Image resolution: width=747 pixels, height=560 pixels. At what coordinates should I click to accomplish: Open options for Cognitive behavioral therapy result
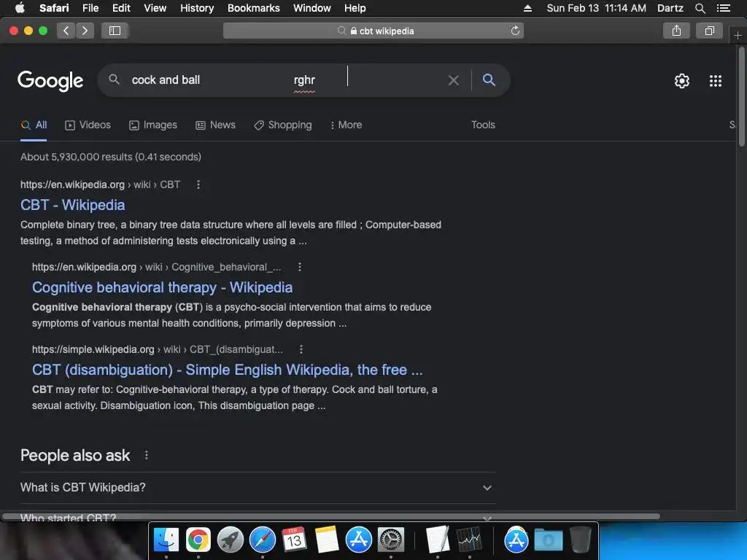coord(300,267)
